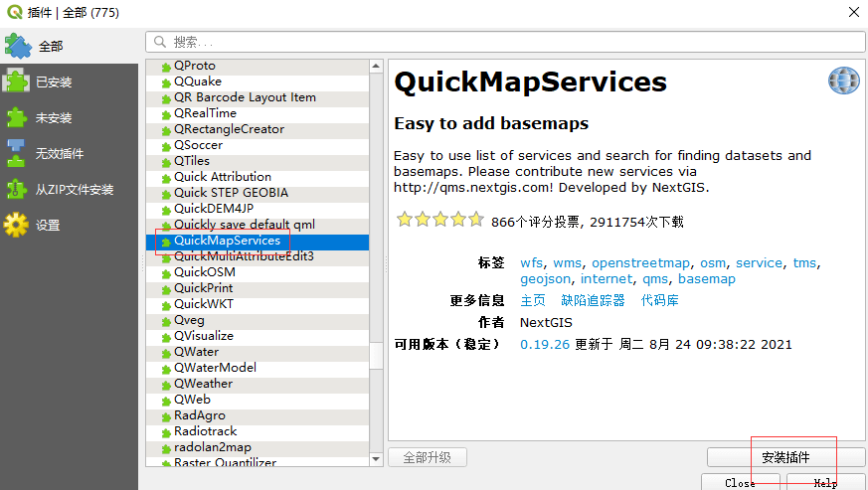Select QVisualize in the plugin list
868x490 pixels.
(257, 336)
